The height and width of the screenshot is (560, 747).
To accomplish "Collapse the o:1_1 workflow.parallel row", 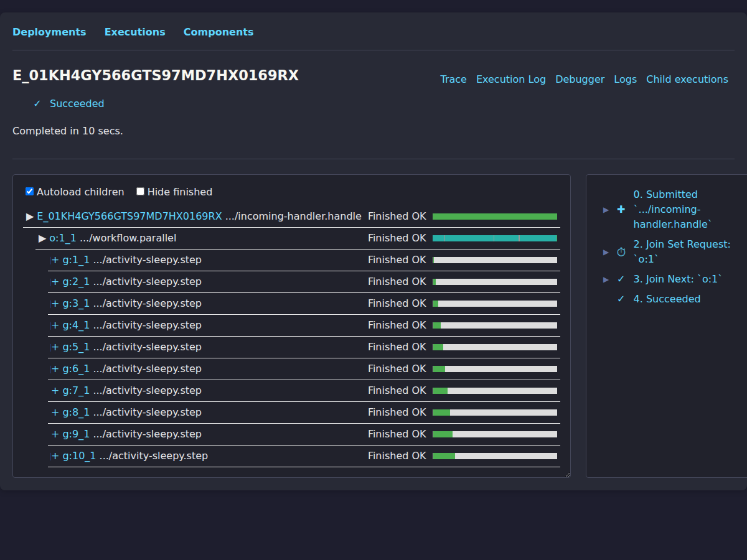I will (42, 238).
